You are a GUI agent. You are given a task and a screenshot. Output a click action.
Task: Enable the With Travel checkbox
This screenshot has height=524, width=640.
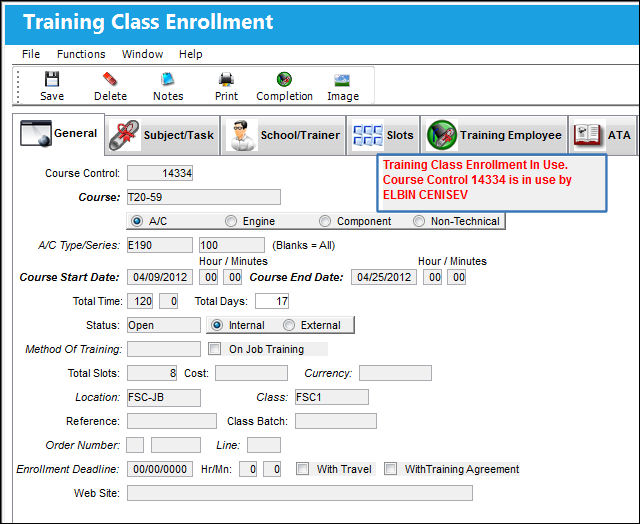point(302,469)
